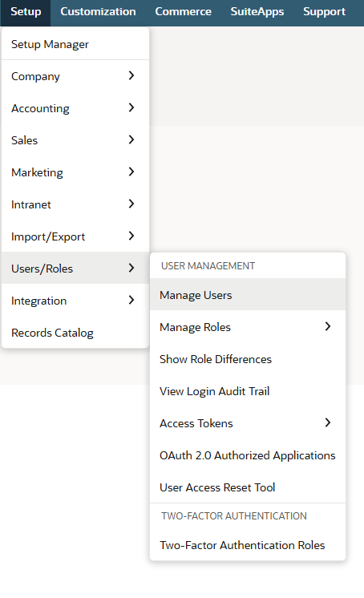This screenshot has width=364, height=598.
Task: Open Two-Factor Authentication Roles
Action: pos(248,545)
